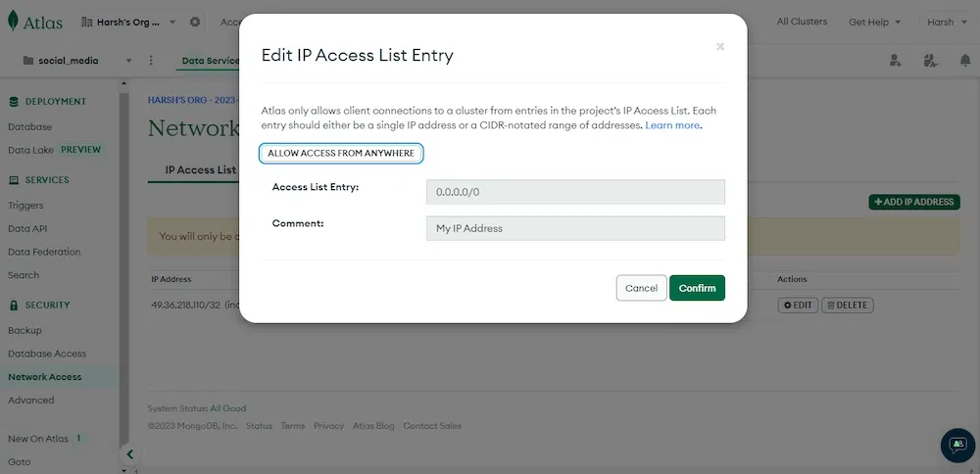Screen dimensions: 980x474
Task: Open the project activity feed icon
Action: [x=930, y=61]
